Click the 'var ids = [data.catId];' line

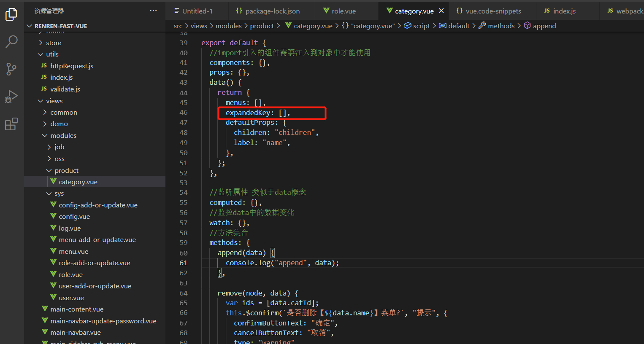coord(272,303)
